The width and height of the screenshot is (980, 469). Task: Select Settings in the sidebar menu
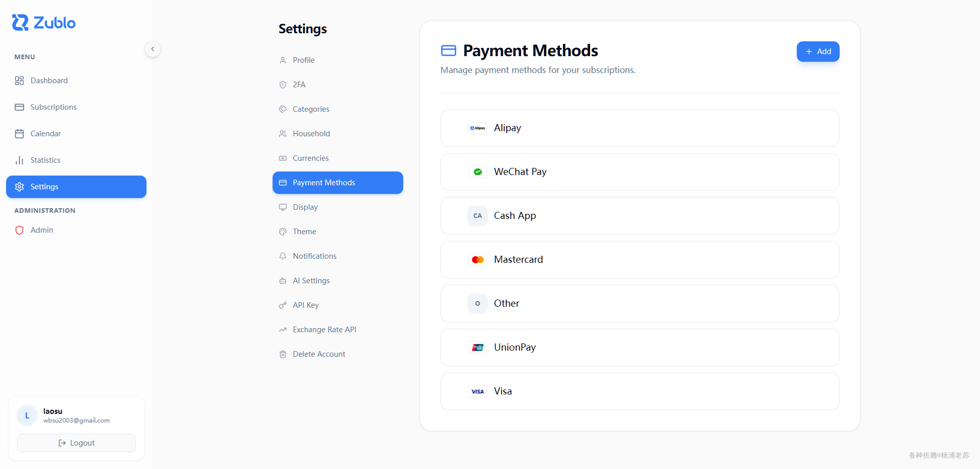point(76,187)
